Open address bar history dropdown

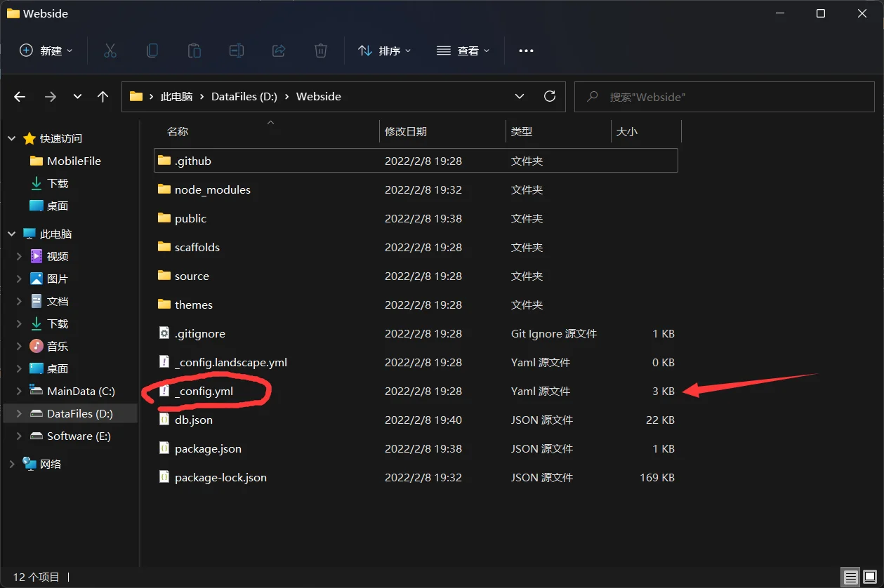click(x=520, y=96)
